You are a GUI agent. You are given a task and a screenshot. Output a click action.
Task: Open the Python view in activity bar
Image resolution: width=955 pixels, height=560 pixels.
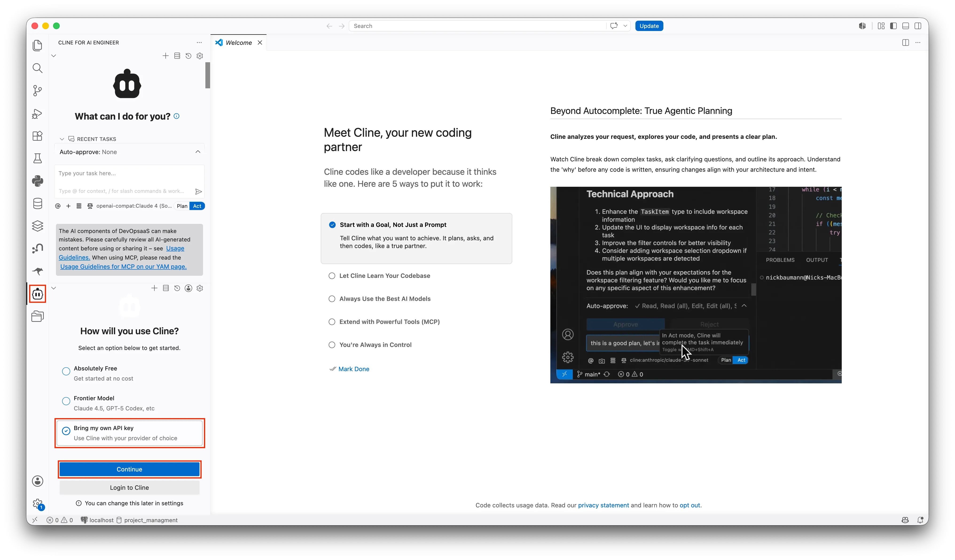(38, 181)
